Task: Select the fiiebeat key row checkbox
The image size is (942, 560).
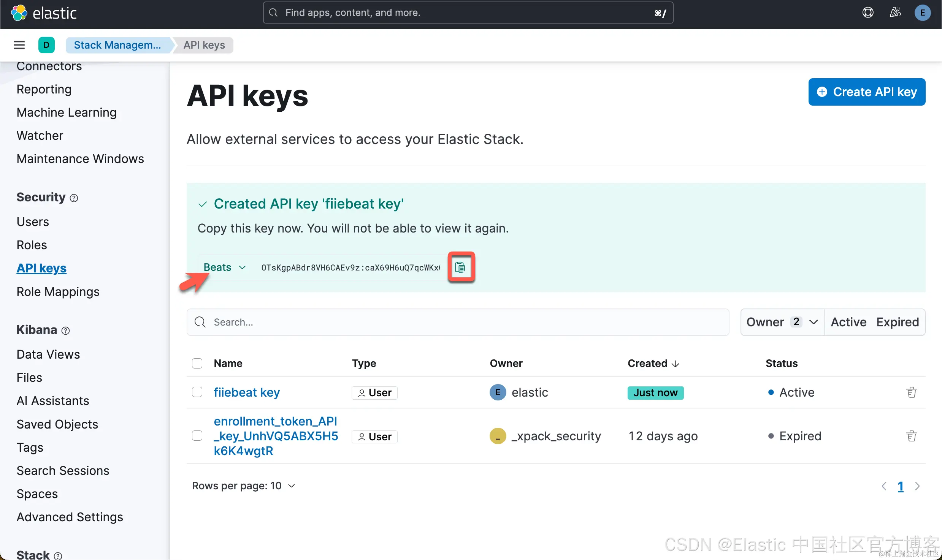Action: coord(197,392)
